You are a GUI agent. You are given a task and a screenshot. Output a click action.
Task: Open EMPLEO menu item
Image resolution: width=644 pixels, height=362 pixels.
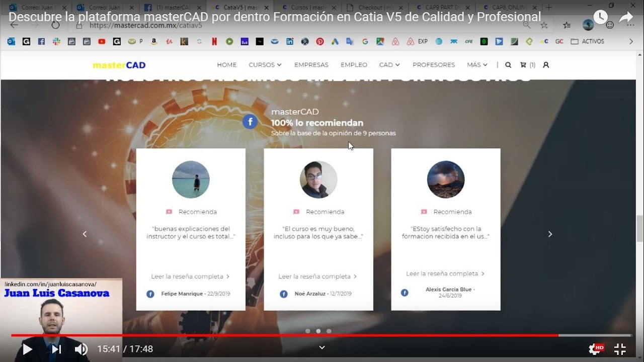coord(354,65)
